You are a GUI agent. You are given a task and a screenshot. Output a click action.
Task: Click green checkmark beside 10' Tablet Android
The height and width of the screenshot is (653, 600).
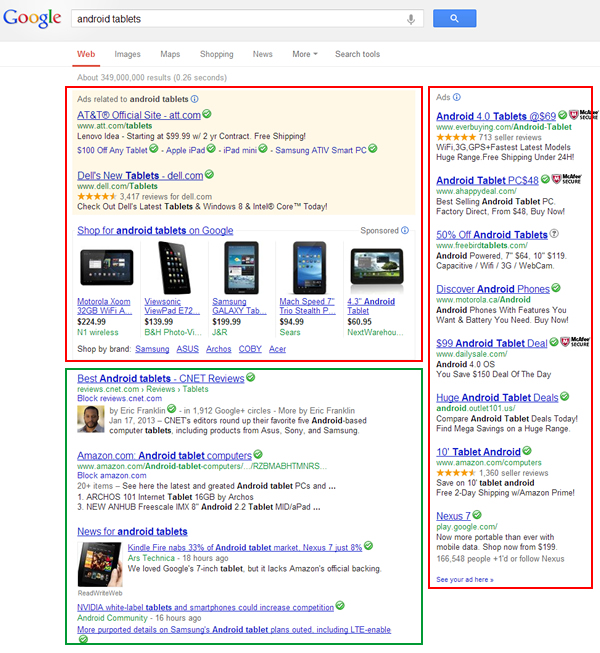[527, 450]
